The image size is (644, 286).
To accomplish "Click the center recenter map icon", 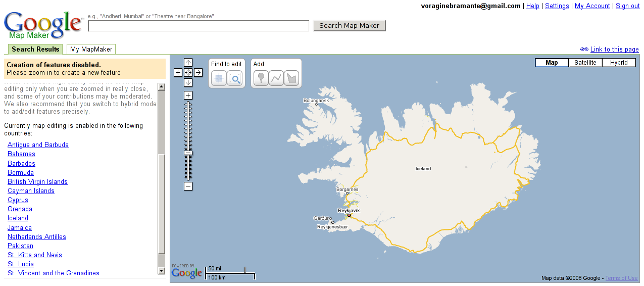I will [188, 73].
